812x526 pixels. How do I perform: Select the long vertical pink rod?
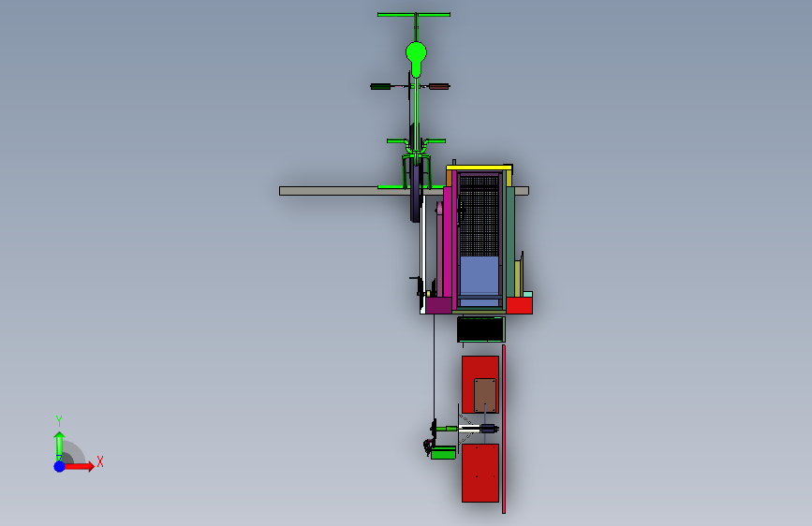pyautogui.click(x=503, y=430)
